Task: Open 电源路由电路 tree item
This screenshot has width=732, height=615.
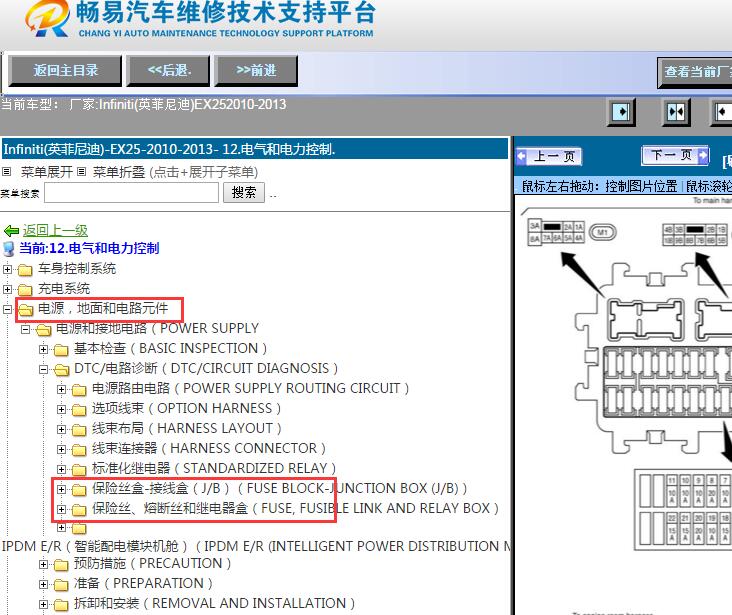Action: click(x=250, y=389)
